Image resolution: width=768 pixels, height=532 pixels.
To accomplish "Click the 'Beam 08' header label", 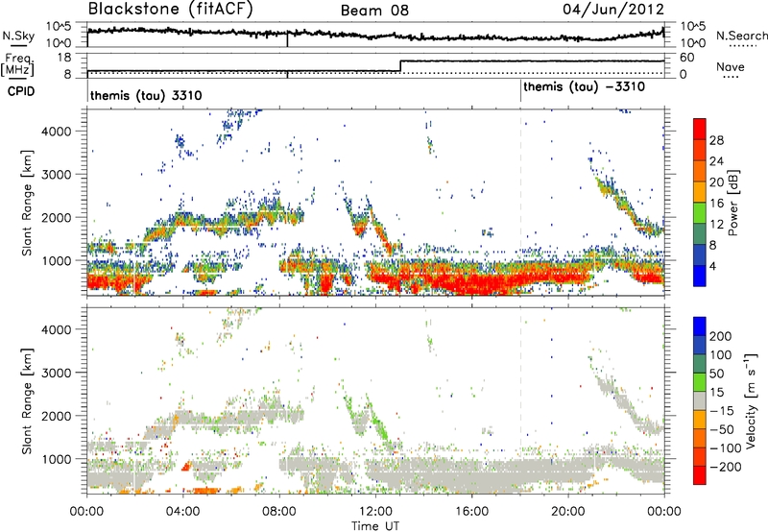I will point(374,11).
